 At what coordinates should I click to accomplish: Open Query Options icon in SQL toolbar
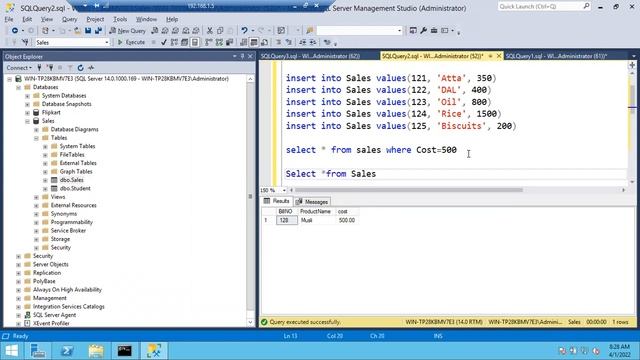point(184,42)
